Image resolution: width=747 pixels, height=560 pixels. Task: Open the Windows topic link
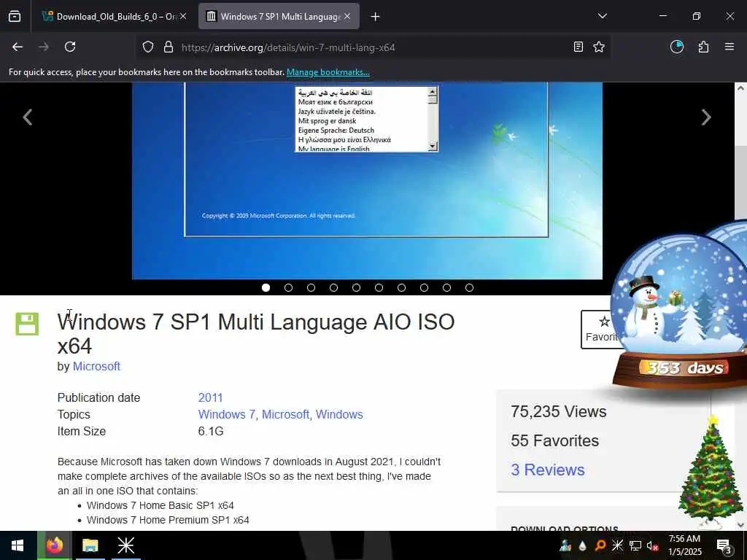339,414
